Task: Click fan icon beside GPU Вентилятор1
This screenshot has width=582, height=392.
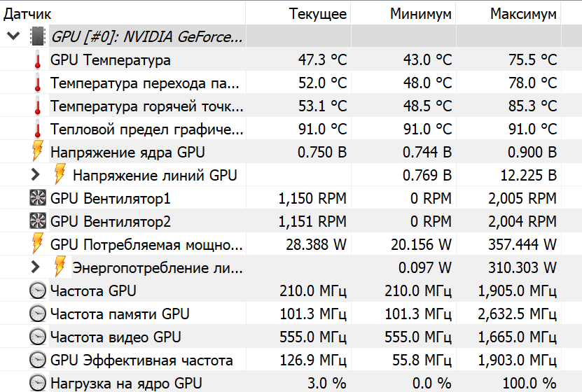Action: (x=37, y=198)
